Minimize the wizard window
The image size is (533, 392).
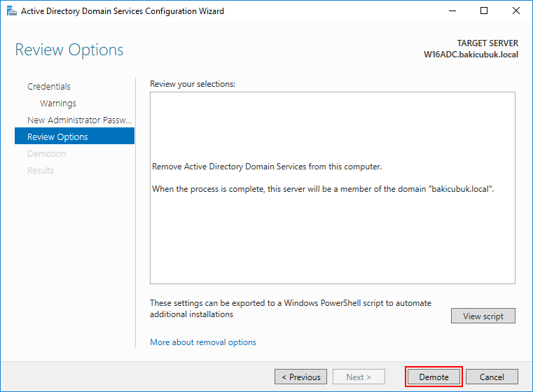(452, 11)
